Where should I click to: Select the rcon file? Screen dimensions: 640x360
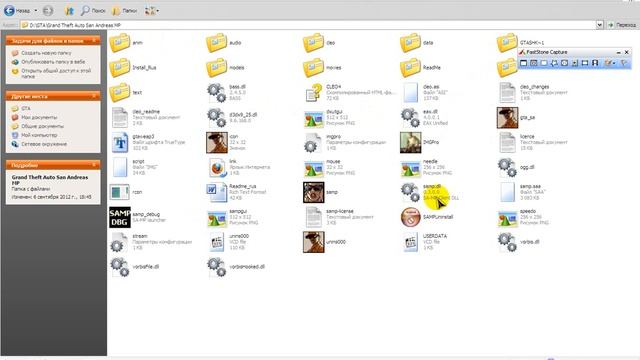coord(120,192)
